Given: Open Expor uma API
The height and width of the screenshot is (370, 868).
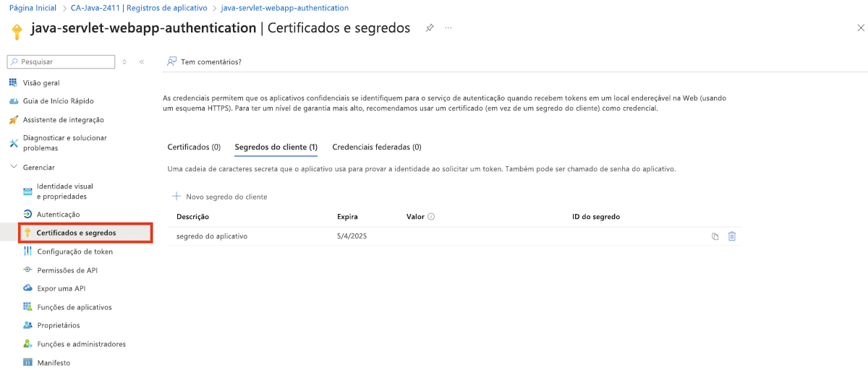Looking at the screenshot, I should click(x=61, y=288).
